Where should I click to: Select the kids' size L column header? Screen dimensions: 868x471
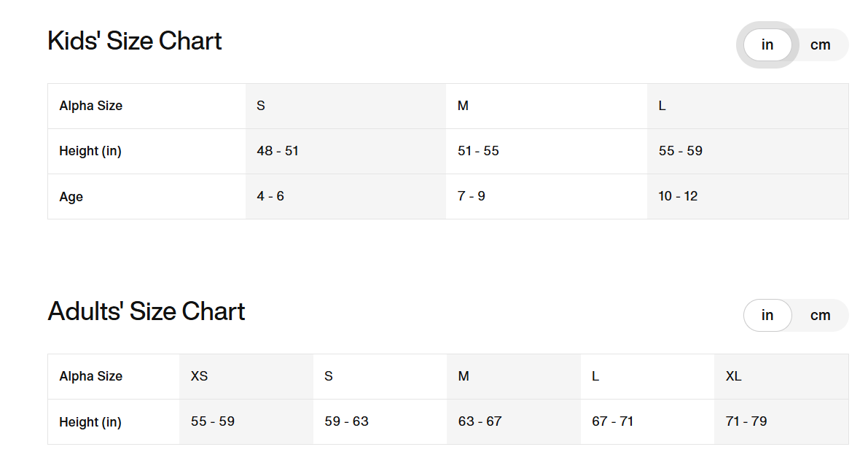point(747,106)
